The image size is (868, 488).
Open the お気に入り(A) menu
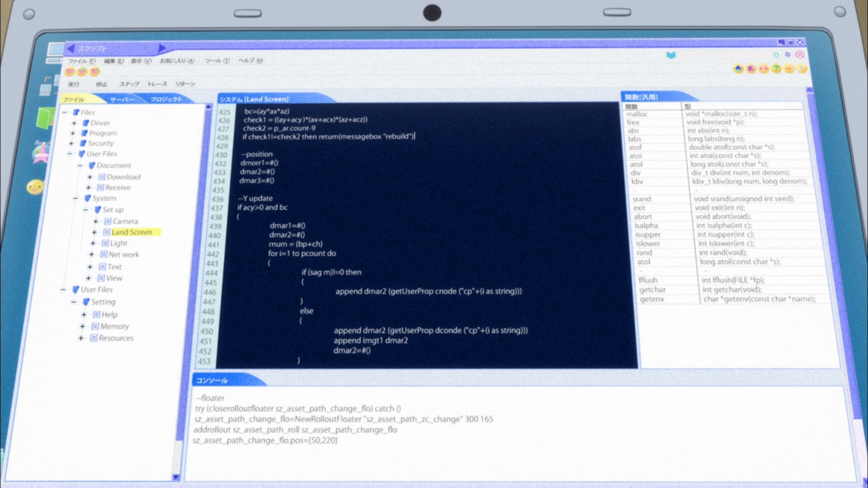coord(177,61)
